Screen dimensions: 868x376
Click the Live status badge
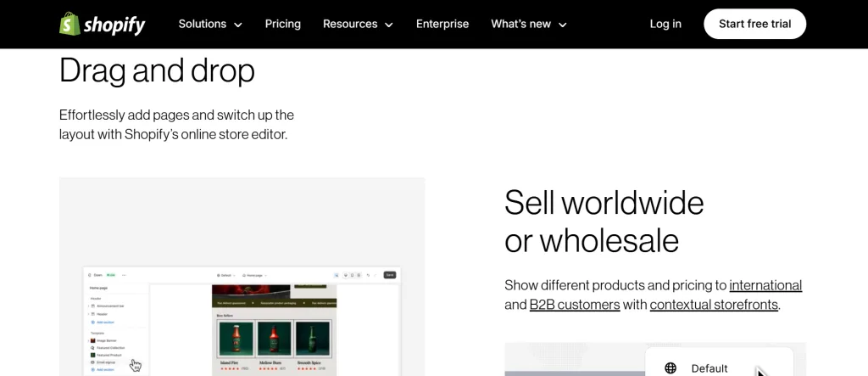111,275
